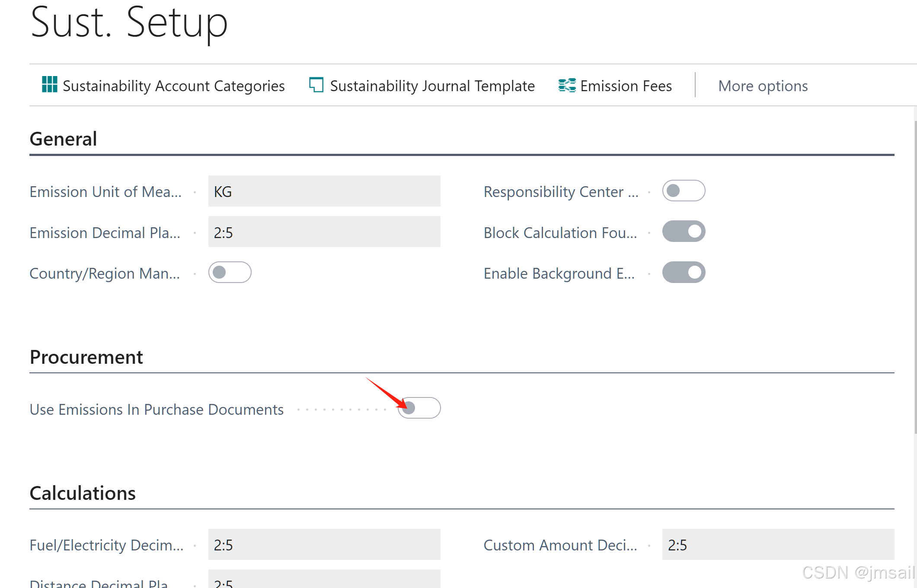Image resolution: width=917 pixels, height=588 pixels.
Task: Open Emission Fees action
Action: coord(615,86)
